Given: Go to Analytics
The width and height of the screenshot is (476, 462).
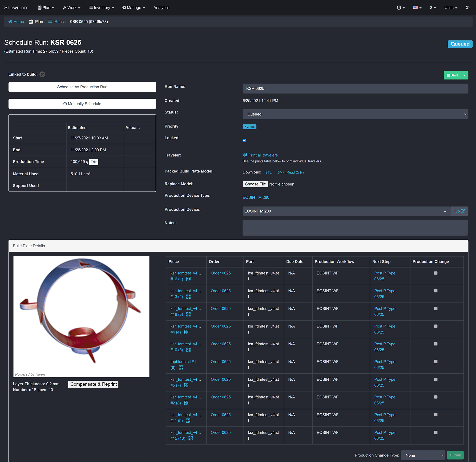Looking at the screenshot, I should 161,7.
